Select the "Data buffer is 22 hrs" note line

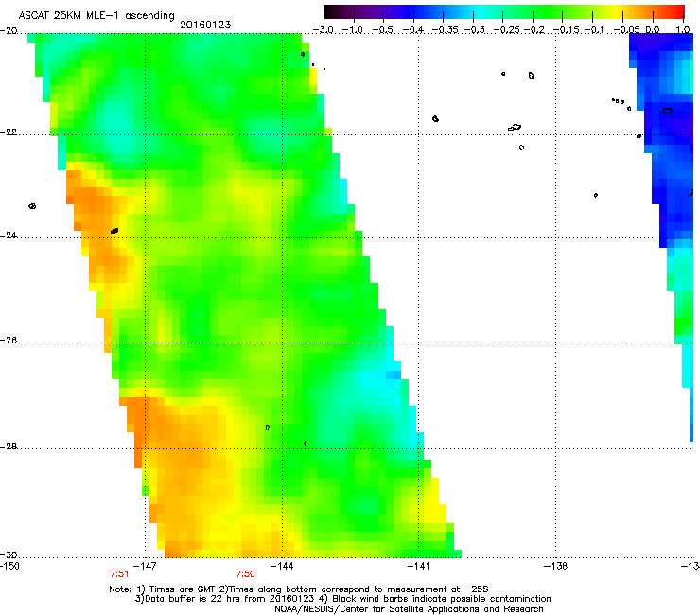click(342, 599)
